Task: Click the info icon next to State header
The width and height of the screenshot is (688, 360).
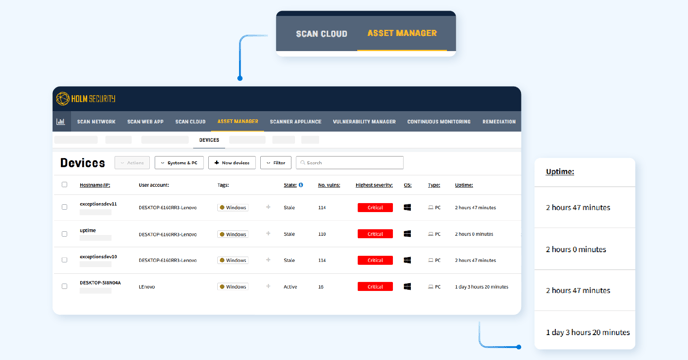Action: (x=301, y=185)
